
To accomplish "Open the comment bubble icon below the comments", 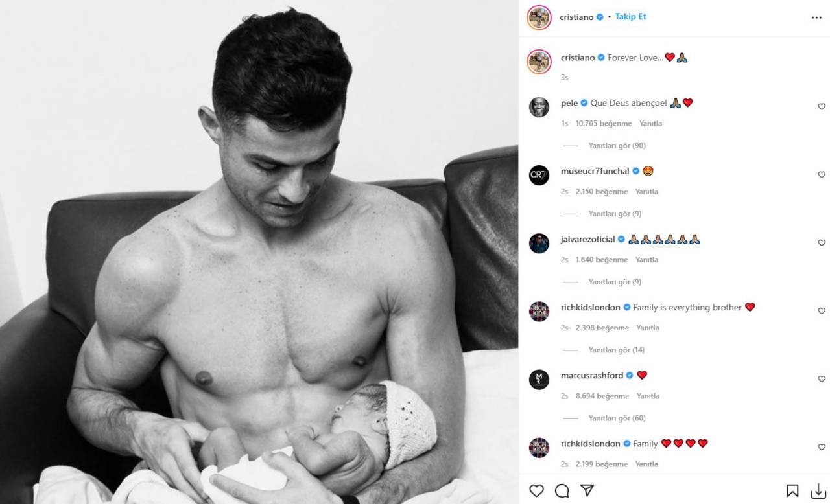I will 562,490.
